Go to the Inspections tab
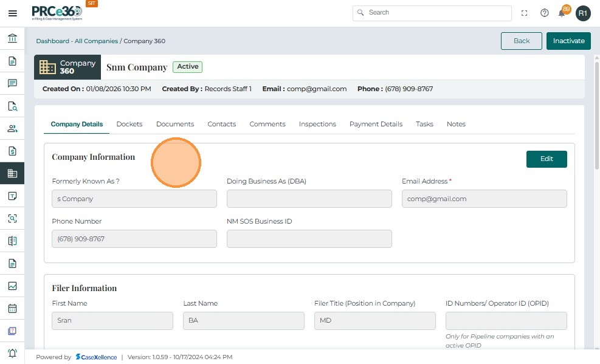 pyautogui.click(x=317, y=124)
